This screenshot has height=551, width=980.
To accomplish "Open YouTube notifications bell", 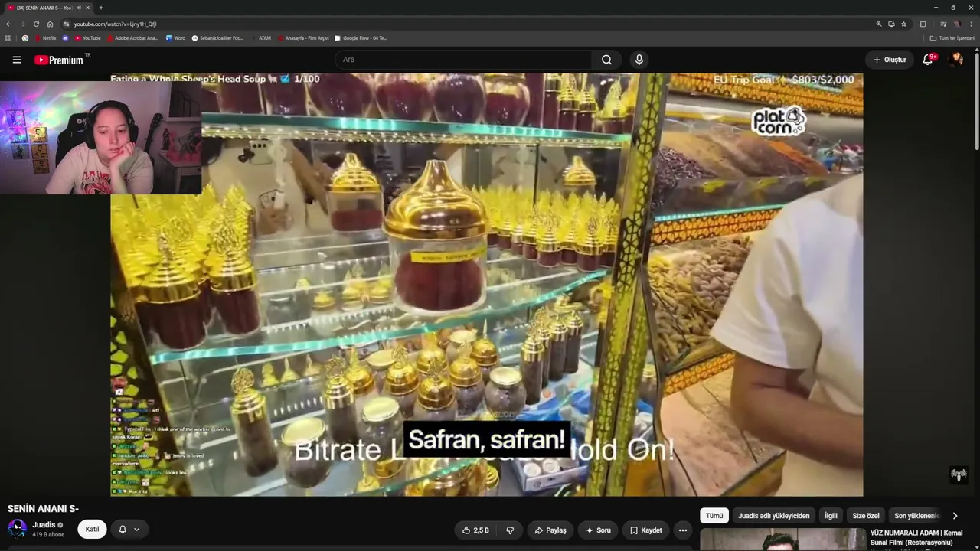I will [928, 60].
